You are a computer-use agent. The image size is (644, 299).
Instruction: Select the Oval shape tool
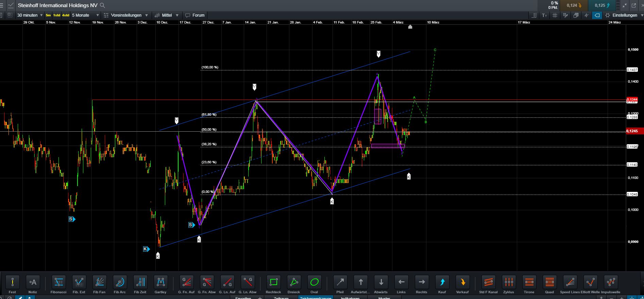tap(314, 282)
